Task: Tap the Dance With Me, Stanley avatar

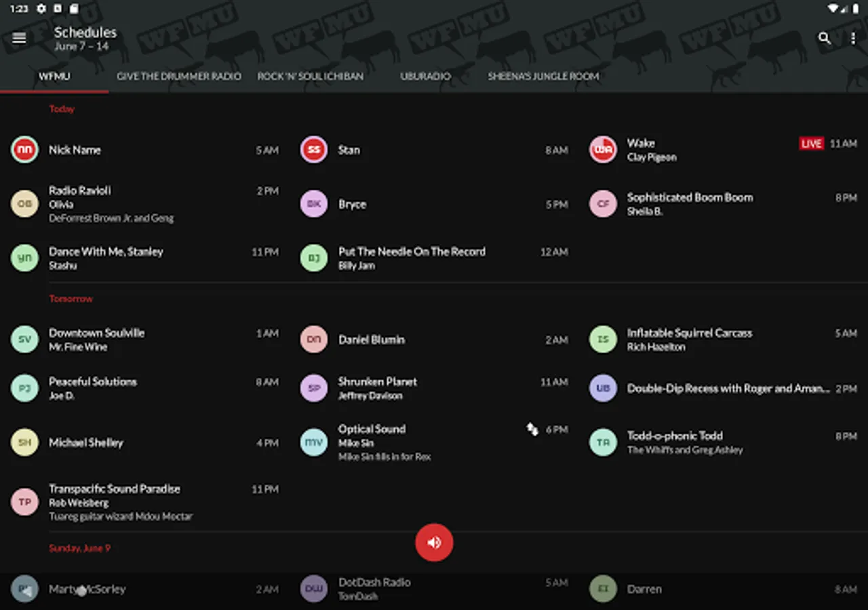Action: 25,258
